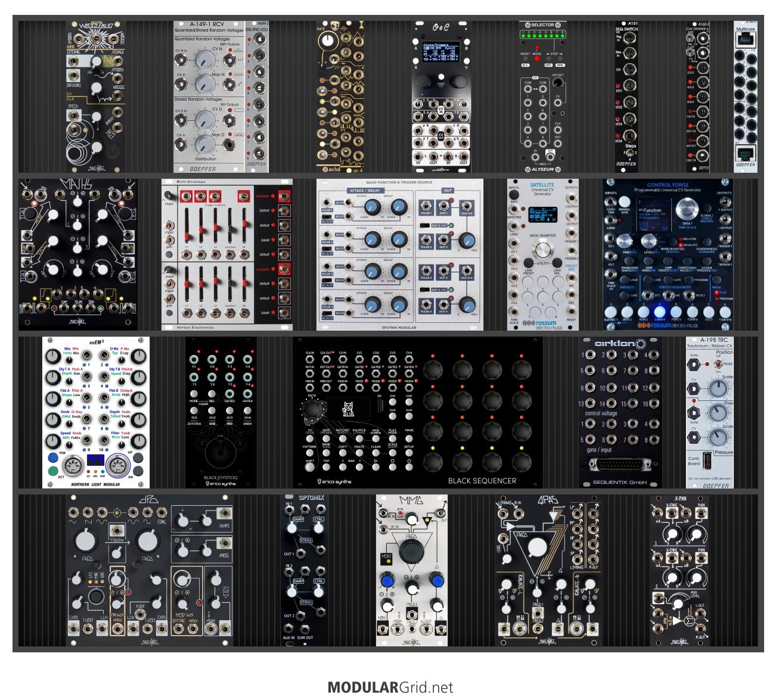Select the Optomix module

[x=304, y=570]
